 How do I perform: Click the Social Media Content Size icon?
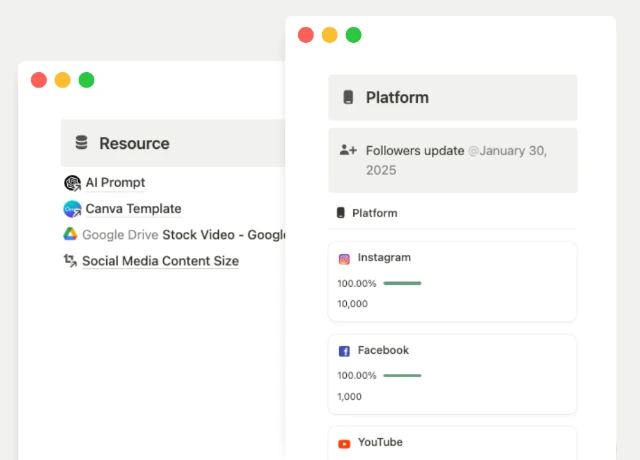(x=70, y=261)
